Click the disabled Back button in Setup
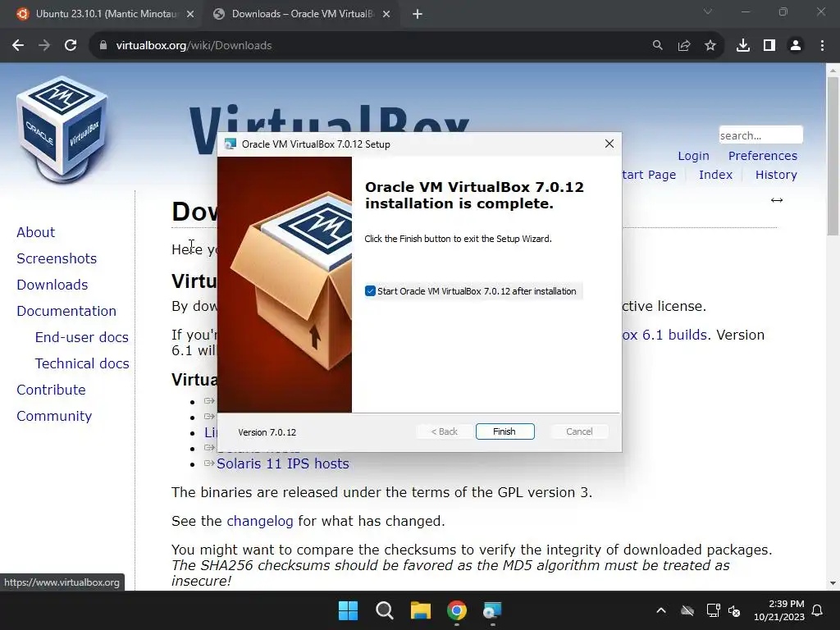Viewport: 840px width, 630px height. tap(445, 431)
